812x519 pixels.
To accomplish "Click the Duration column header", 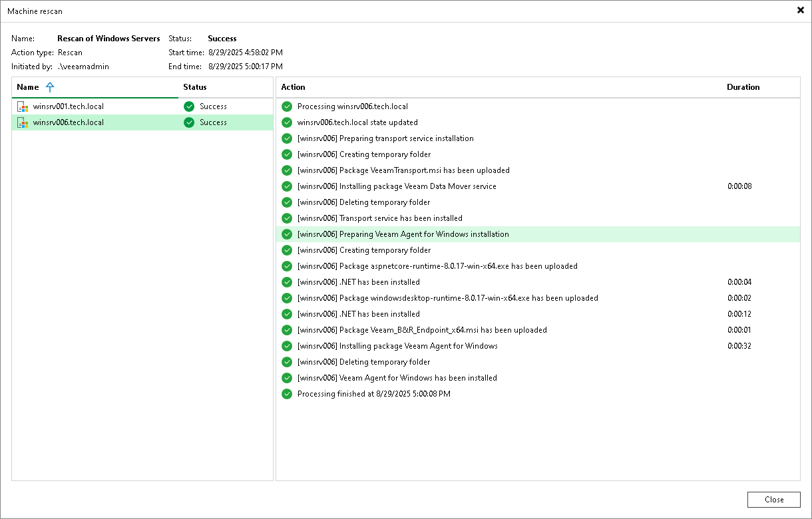I will click(761, 87).
